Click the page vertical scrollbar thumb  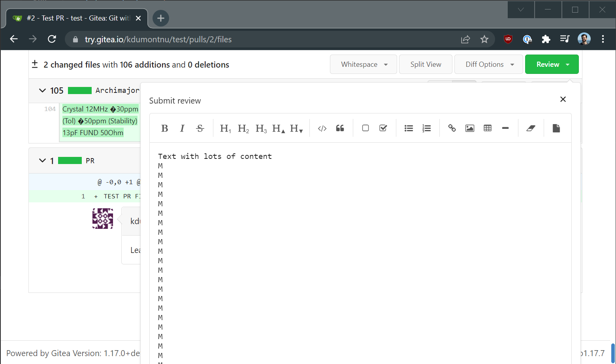[613, 353]
